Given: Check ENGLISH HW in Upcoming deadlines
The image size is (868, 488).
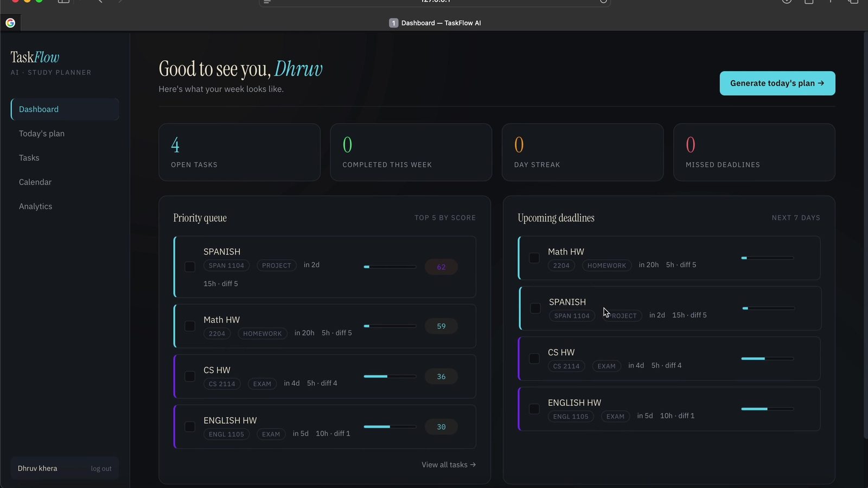Looking at the screenshot, I should (534, 409).
